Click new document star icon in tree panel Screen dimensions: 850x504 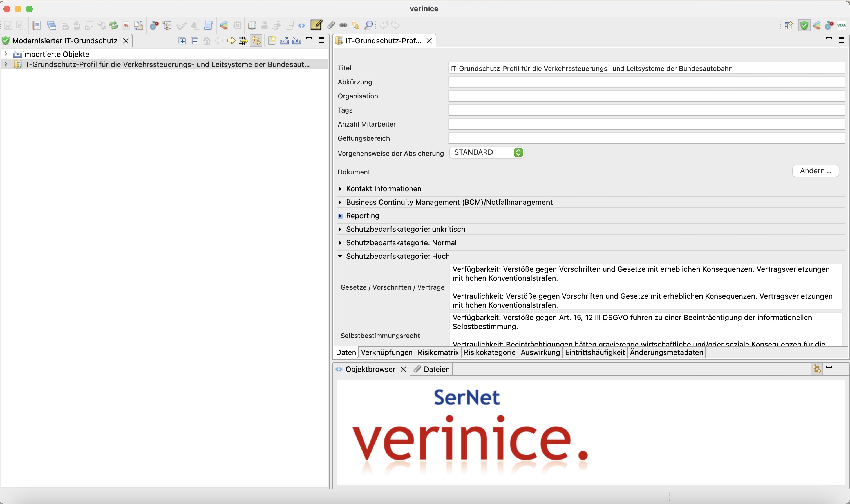[272, 41]
